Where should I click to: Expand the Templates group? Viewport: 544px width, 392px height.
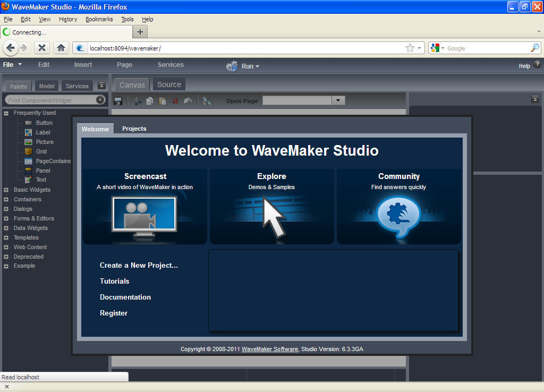pos(6,237)
